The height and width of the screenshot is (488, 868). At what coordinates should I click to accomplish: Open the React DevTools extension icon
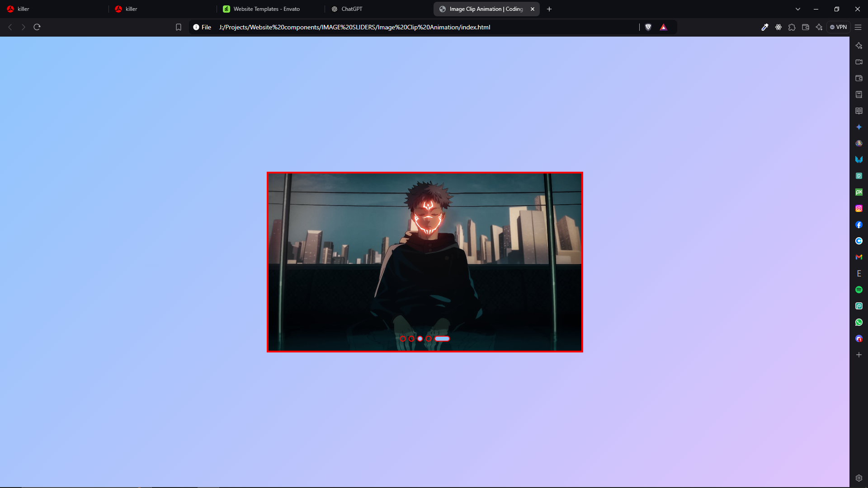(x=778, y=27)
